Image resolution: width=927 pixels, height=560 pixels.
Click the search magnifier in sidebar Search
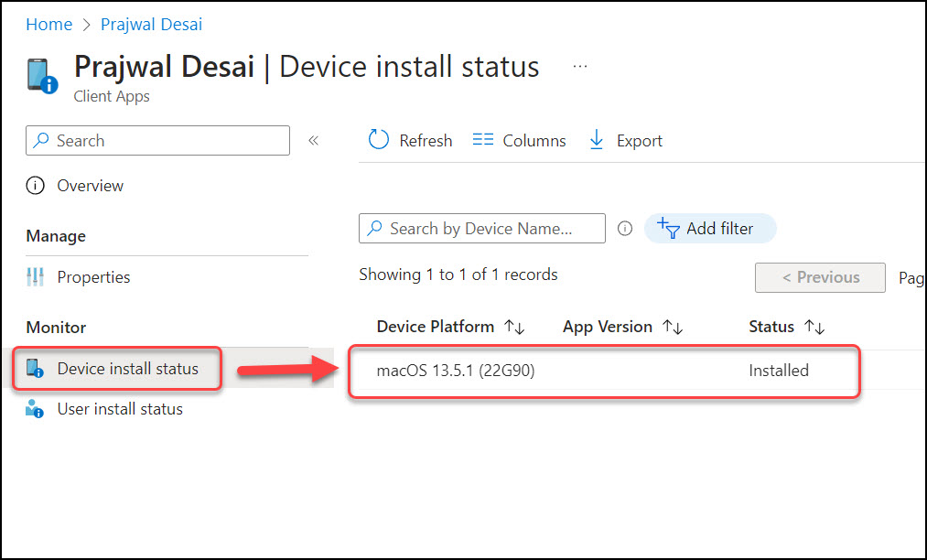tap(41, 140)
